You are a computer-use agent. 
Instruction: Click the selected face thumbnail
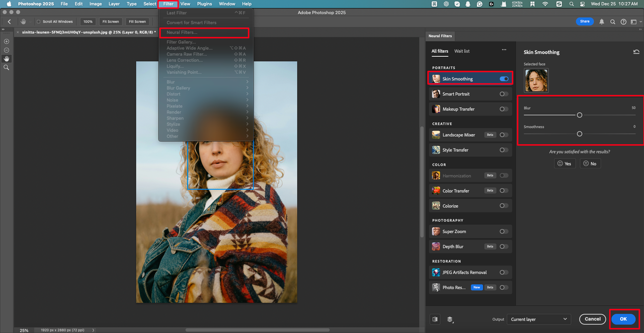click(x=536, y=80)
